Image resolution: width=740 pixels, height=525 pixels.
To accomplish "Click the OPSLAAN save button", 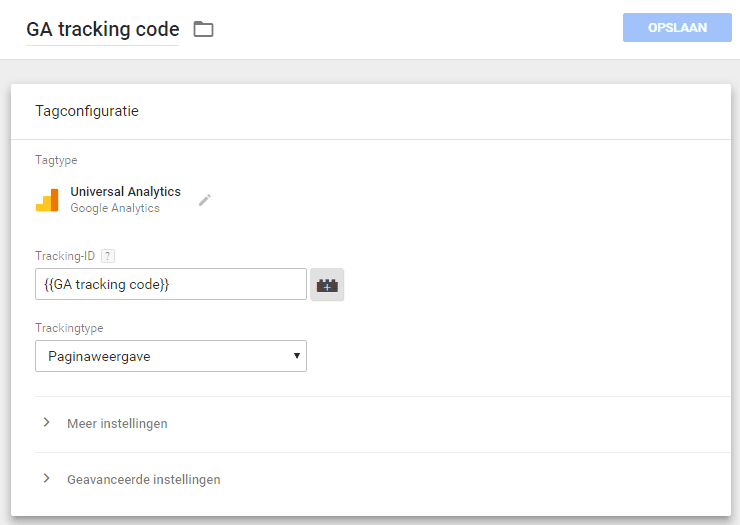I will [677, 28].
